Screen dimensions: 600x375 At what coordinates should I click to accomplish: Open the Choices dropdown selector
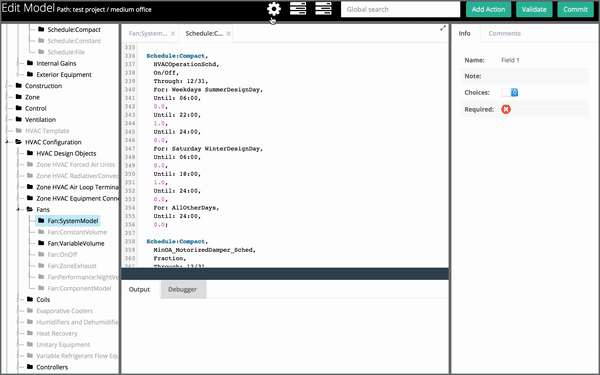(510, 92)
